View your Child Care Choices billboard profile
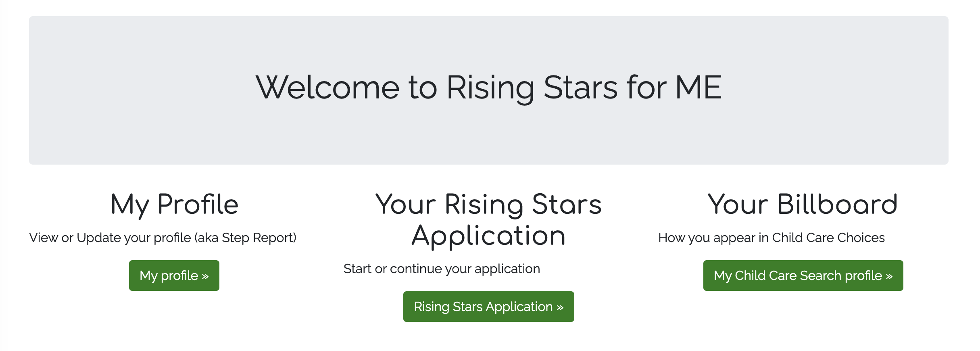Image resolution: width=980 pixels, height=351 pixels. pos(803,276)
